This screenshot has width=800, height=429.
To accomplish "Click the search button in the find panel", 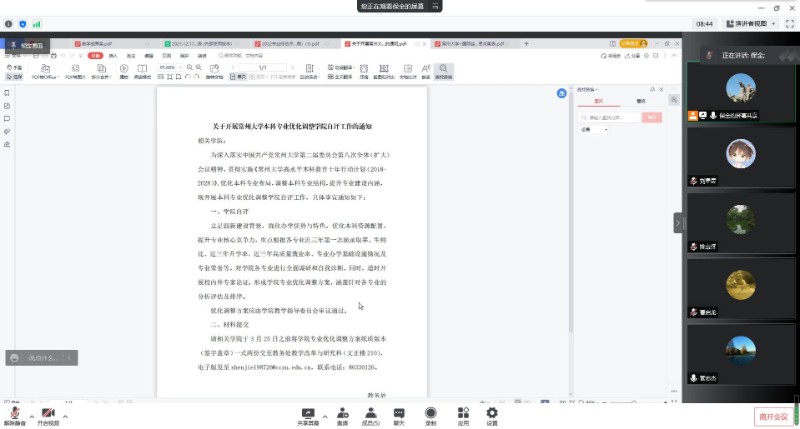I will coord(651,117).
